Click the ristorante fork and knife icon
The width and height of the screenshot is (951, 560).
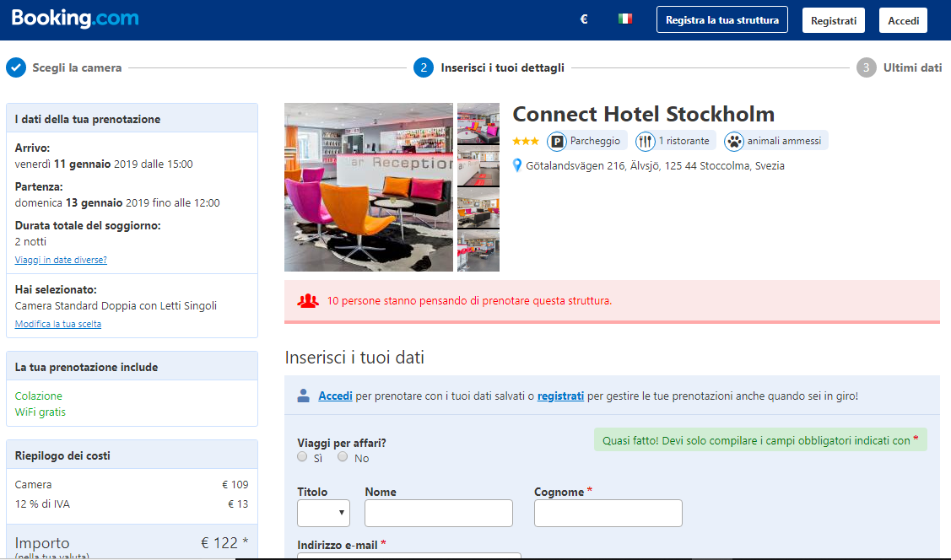(x=645, y=141)
